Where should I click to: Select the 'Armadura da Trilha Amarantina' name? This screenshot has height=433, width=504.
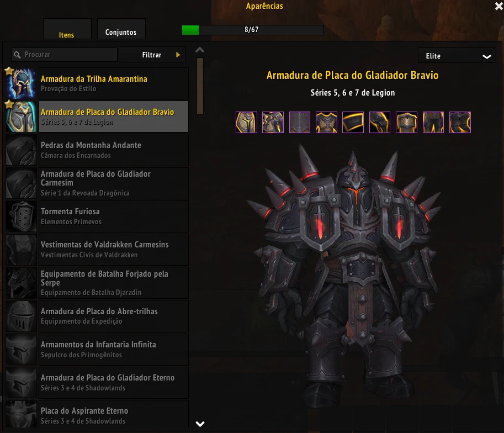(94, 79)
